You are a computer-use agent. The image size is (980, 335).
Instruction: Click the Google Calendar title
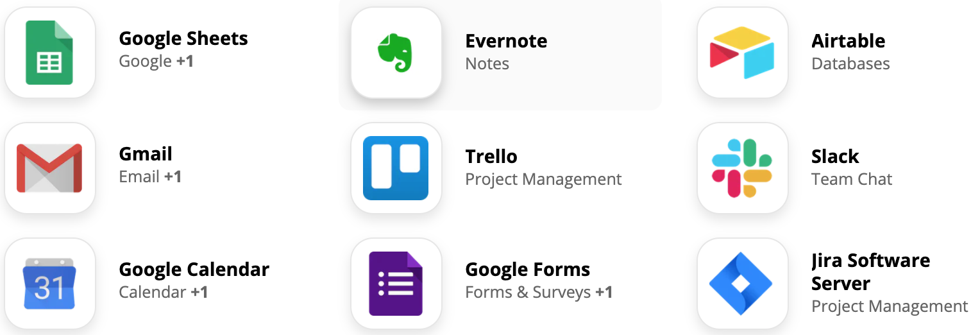click(194, 270)
